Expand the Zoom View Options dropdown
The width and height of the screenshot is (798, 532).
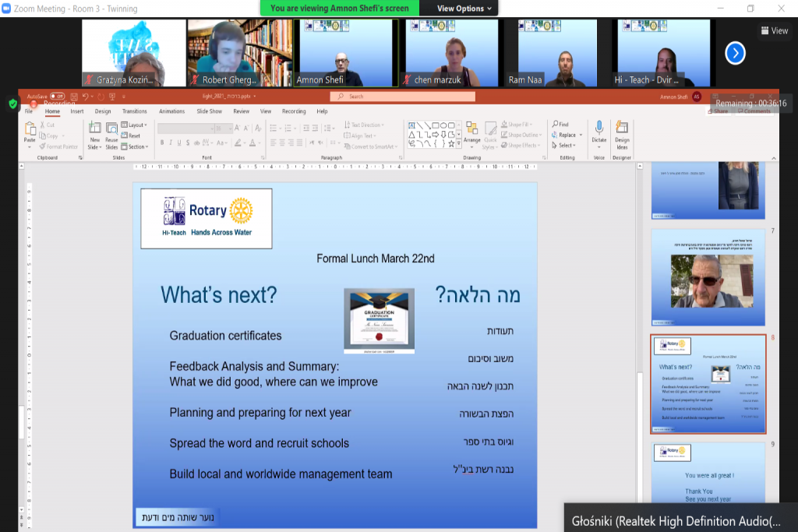(465, 9)
